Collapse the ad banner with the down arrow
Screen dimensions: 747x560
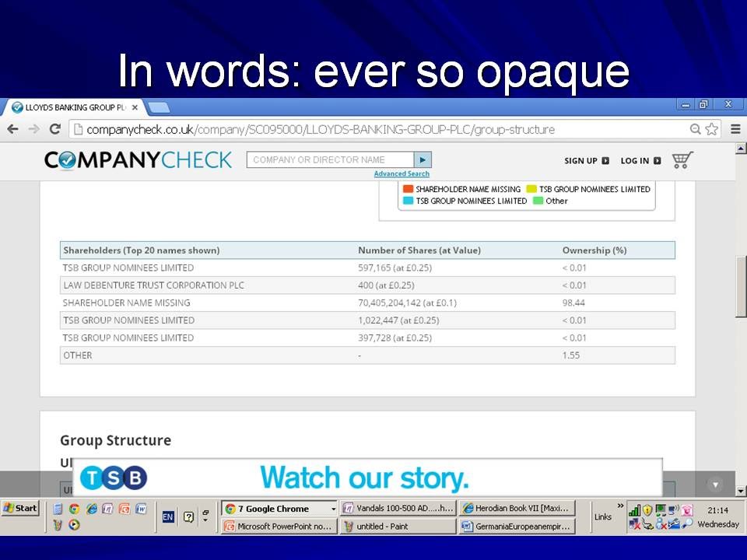715,485
